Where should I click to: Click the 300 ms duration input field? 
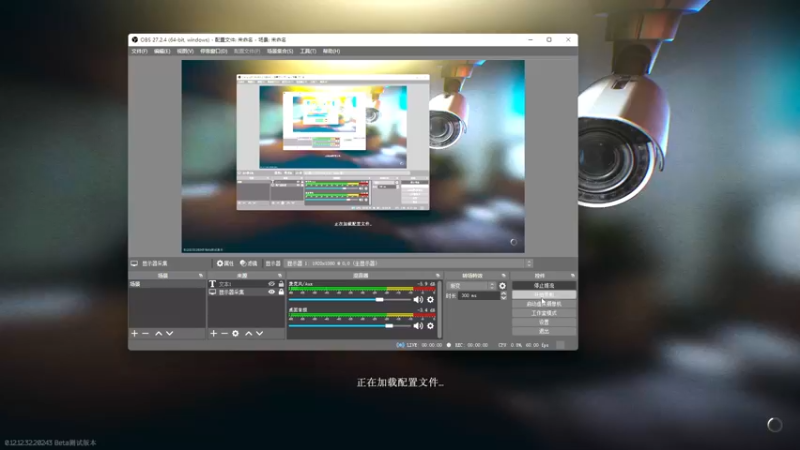(479, 295)
